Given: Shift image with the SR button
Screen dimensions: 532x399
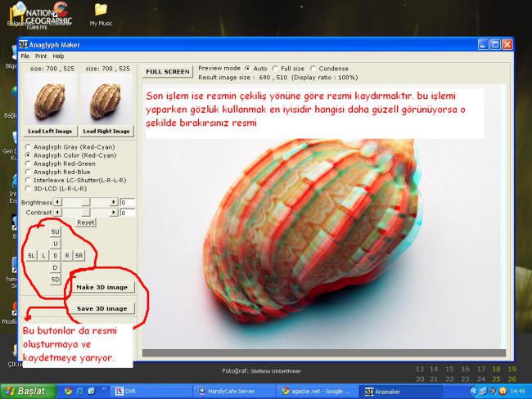Looking at the screenshot, I should 79,256.
